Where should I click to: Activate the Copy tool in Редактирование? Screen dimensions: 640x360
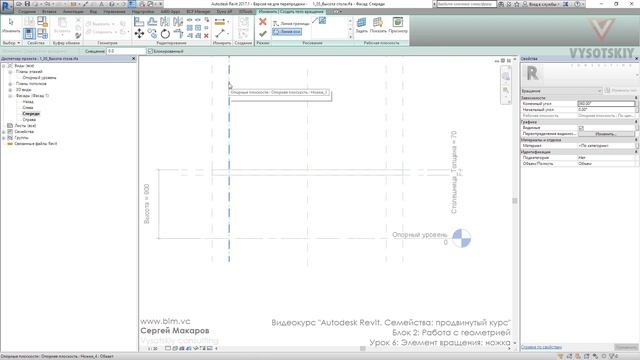point(152,33)
